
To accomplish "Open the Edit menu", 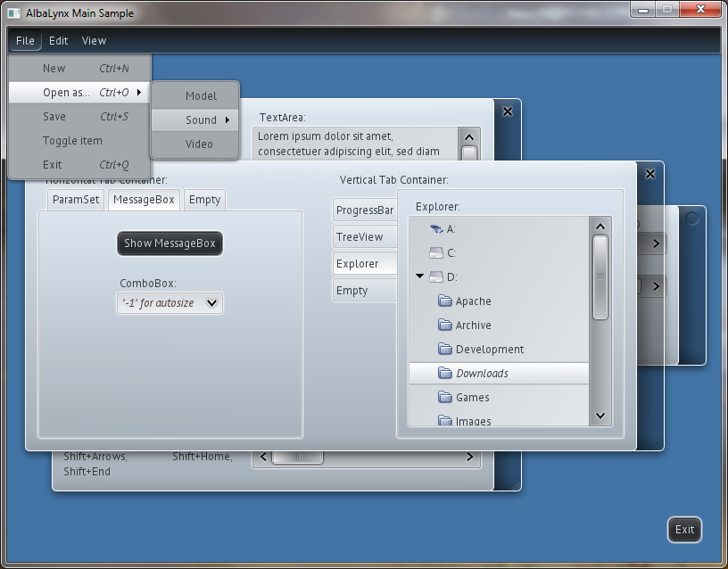I will coord(59,40).
